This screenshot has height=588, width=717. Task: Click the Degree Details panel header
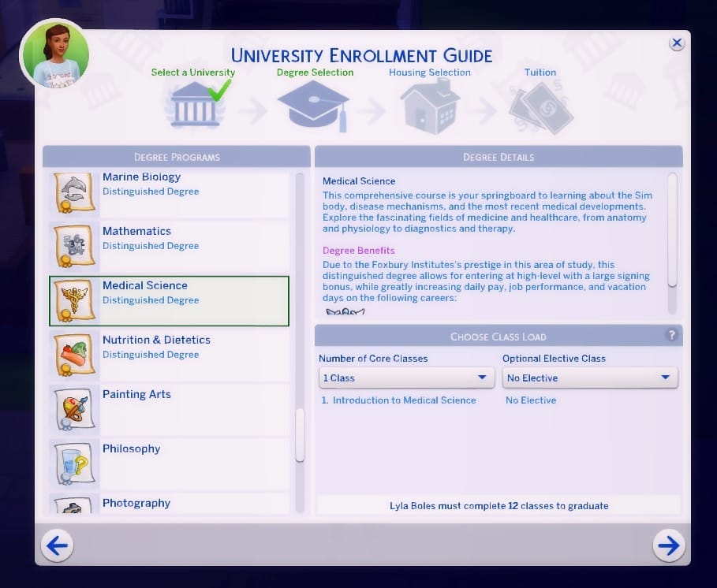coord(499,157)
